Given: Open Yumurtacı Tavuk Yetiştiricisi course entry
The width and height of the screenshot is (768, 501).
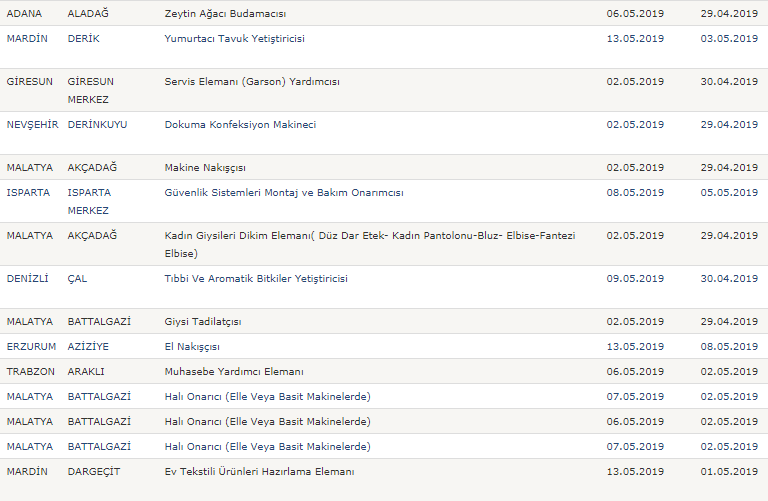Looking at the screenshot, I should click(234, 39).
